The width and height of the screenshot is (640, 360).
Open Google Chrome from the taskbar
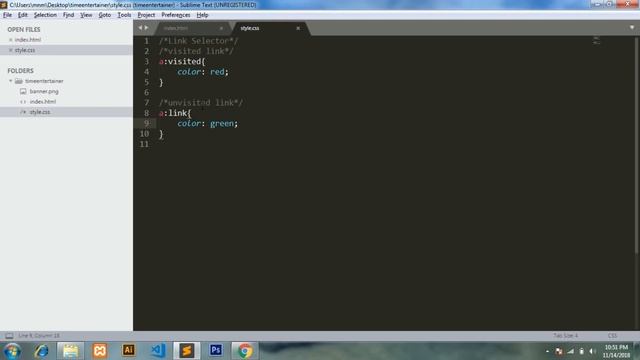click(x=245, y=351)
